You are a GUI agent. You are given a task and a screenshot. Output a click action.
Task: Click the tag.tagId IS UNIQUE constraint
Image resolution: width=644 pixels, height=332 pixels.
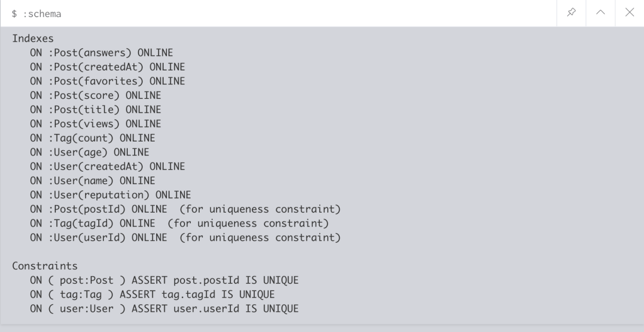(x=152, y=294)
